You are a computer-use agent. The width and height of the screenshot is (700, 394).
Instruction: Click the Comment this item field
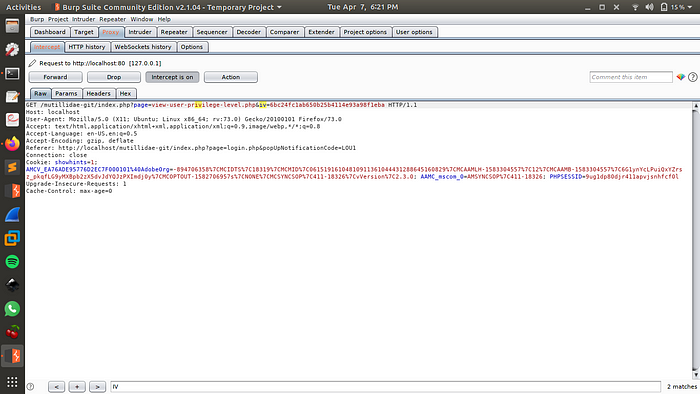(630, 77)
